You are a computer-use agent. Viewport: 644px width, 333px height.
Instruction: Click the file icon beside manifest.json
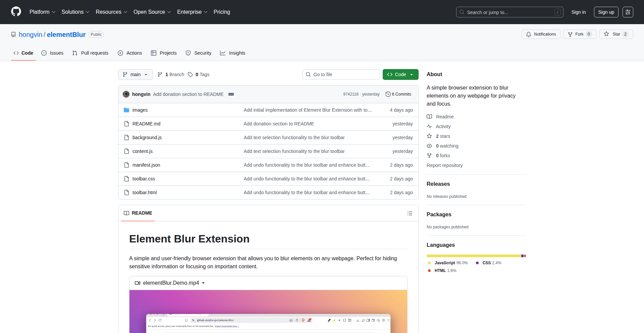[x=126, y=165]
